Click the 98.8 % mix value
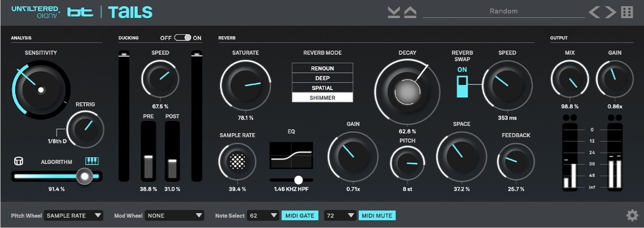This screenshot has width=644, height=228. 570,107
